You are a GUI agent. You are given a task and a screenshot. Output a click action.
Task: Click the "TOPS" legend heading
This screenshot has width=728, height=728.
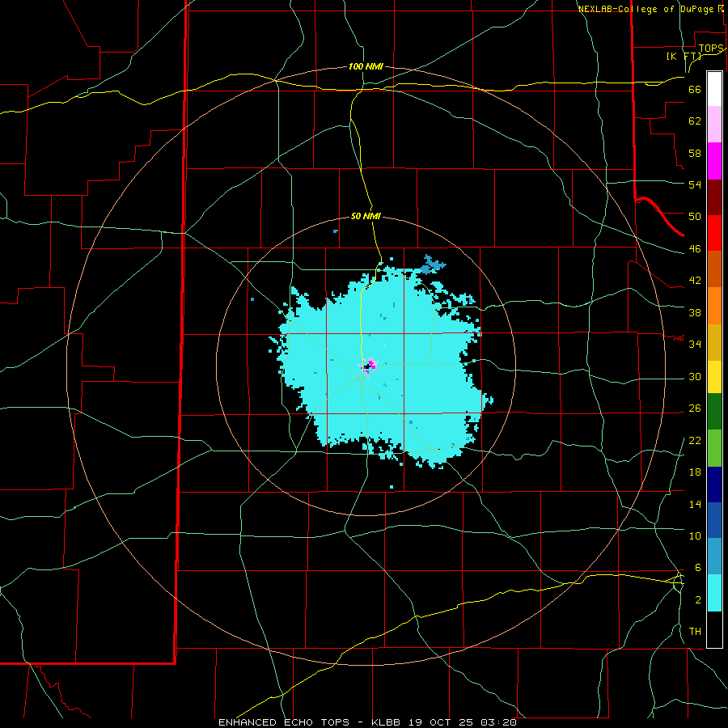[711, 49]
